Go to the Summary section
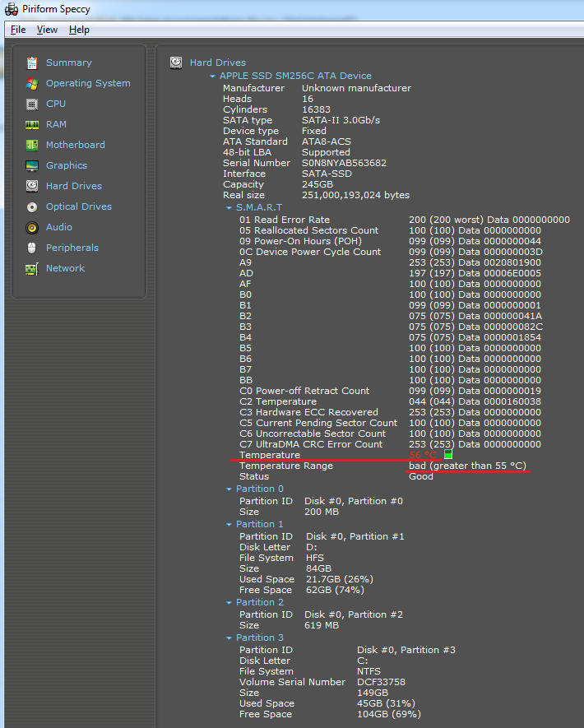The width and height of the screenshot is (584, 728). coord(69,63)
